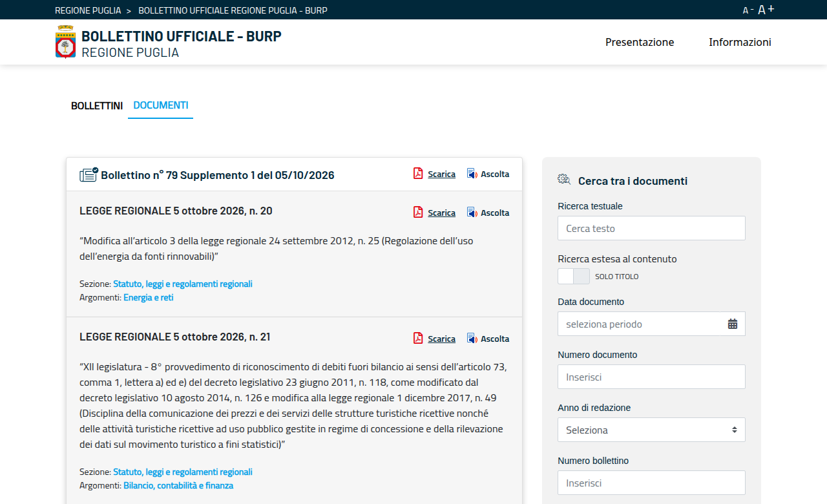827x504 pixels.
Task: Open the Legge Regionale 5 ottobre 2026, n. 20 heading
Action: tap(176, 211)
